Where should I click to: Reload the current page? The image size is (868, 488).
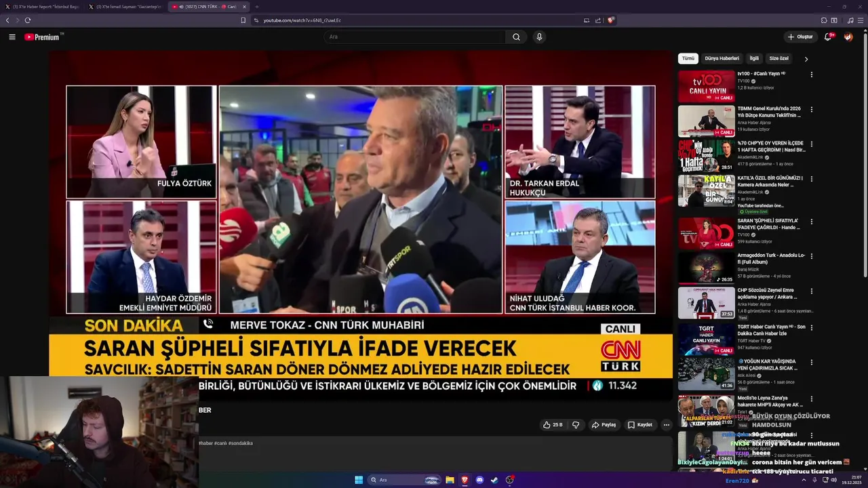coord(28,20)
